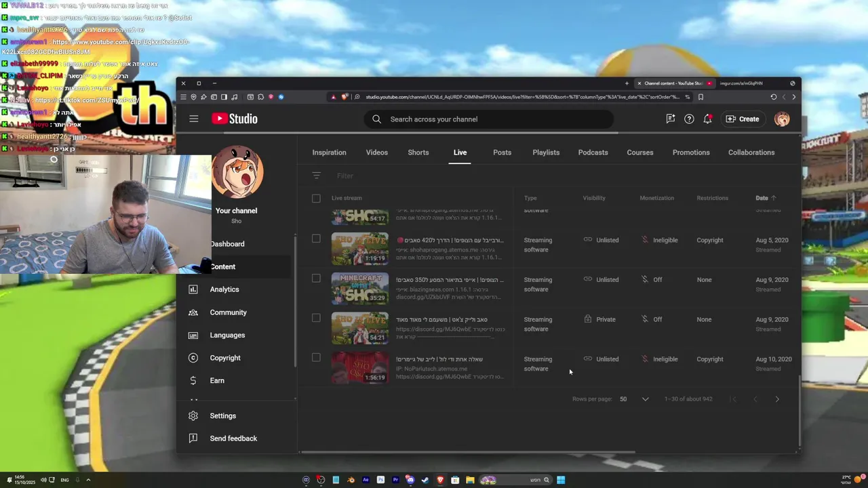The height and width of the screenshot is (488, 868).
Task: Click the Community sidebar icon
Action: coord(193,312)
